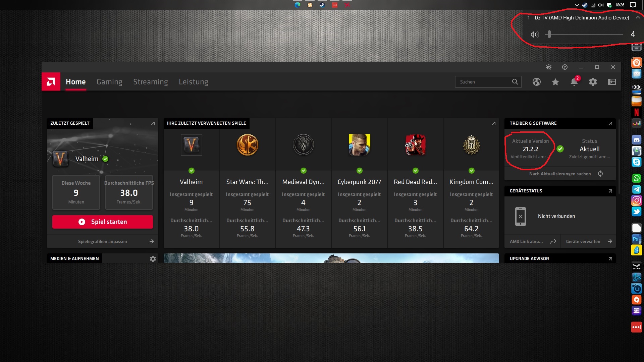Viewport: 644px width, 362px height.
Task: Select the Star Wars game icon
Action: (x=248, y=145)
